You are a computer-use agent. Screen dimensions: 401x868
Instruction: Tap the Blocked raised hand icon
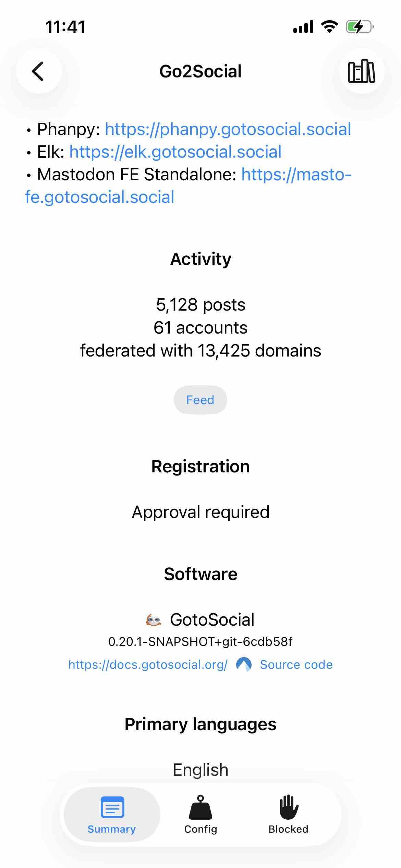tap(289, 807)
